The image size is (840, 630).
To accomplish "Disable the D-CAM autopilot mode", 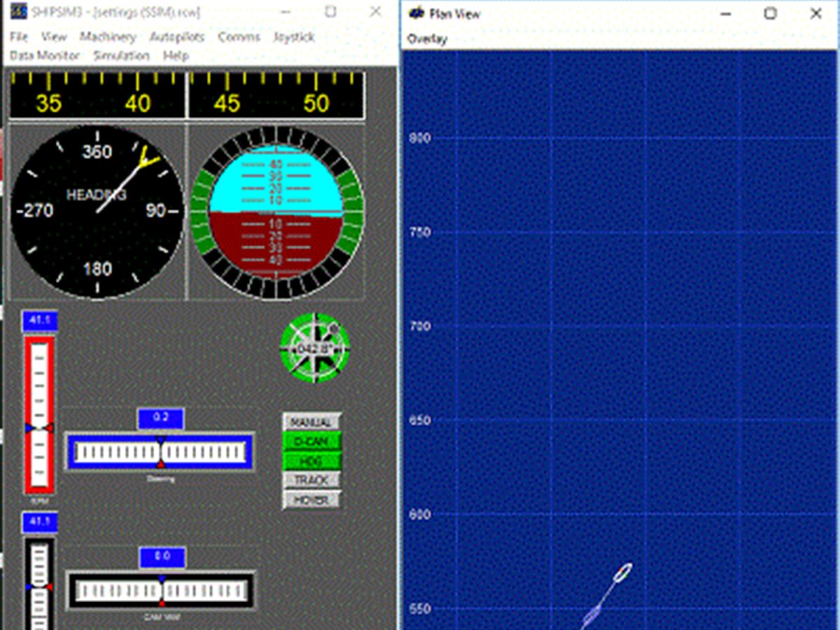I will point(311,442).
